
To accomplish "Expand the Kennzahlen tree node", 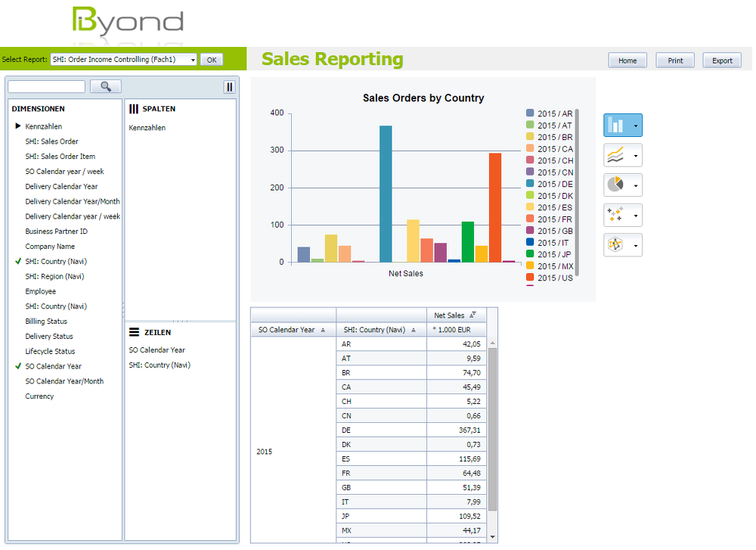I will [x=18, y=126].
